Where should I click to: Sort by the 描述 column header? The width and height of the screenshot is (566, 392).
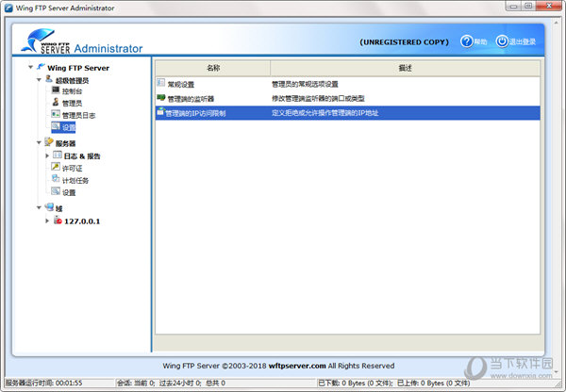[x=405, y=68]
